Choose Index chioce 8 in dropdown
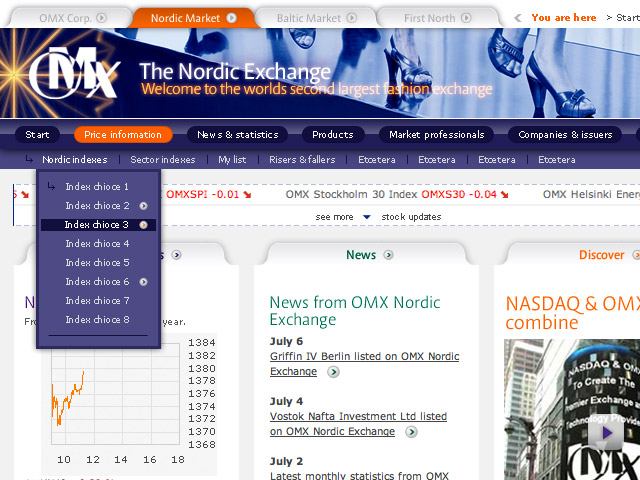Image resolution: width=640 pixels, height=480 pixels. (x=98, y=320)
